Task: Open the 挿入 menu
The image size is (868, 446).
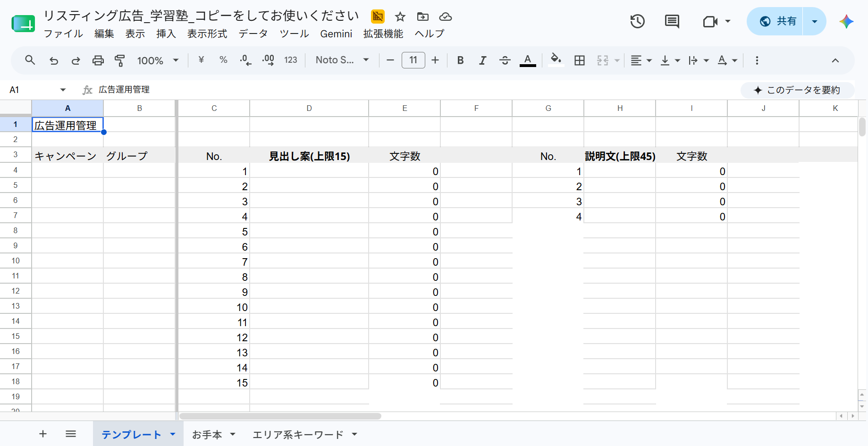Action: click(166, 34)
